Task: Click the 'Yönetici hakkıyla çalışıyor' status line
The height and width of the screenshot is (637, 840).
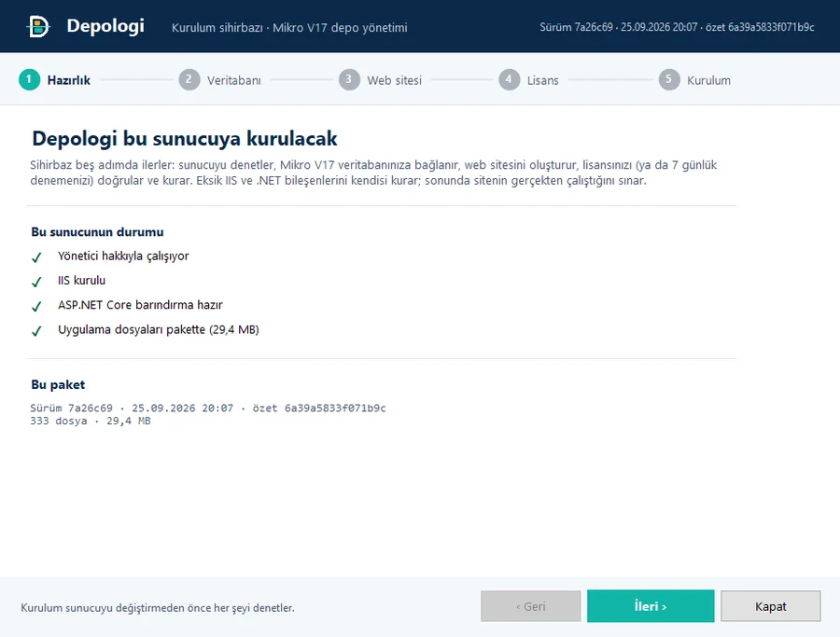Action: [x=123, y=256]
